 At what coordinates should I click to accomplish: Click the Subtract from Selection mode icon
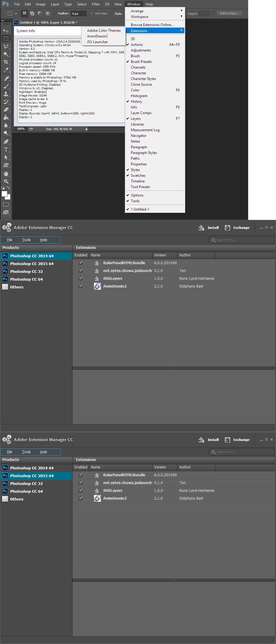[40, 13]
